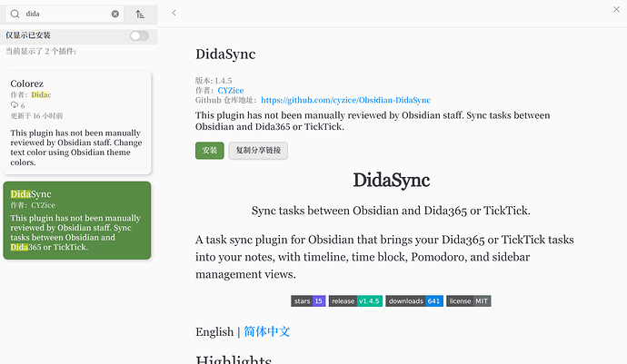Image resolution: width=627 pixels, height=364 pixels.
Task: Focus the plugin search field
Action: tap(65, 14)
